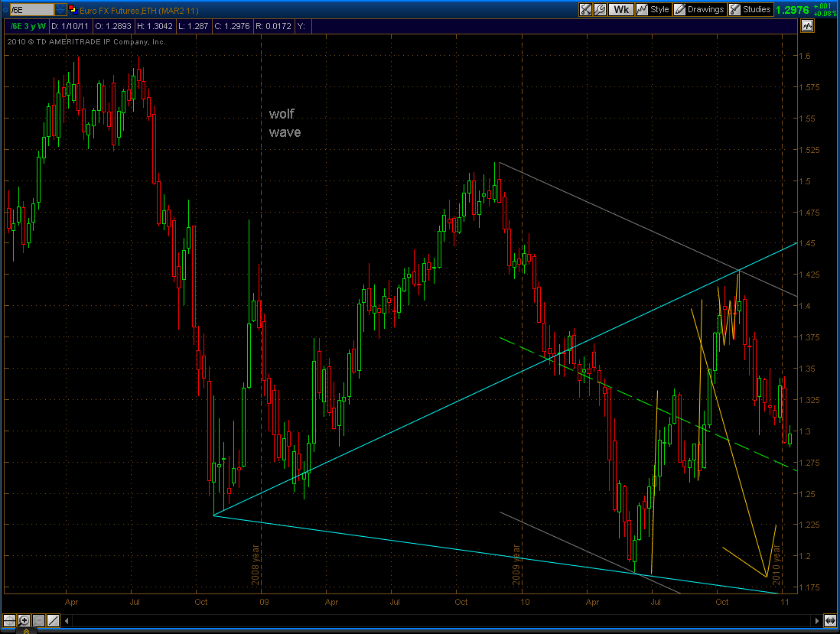Click the '2010 year' vertical marker label
This screenshot has width=840, height=634.
(777, 565)
